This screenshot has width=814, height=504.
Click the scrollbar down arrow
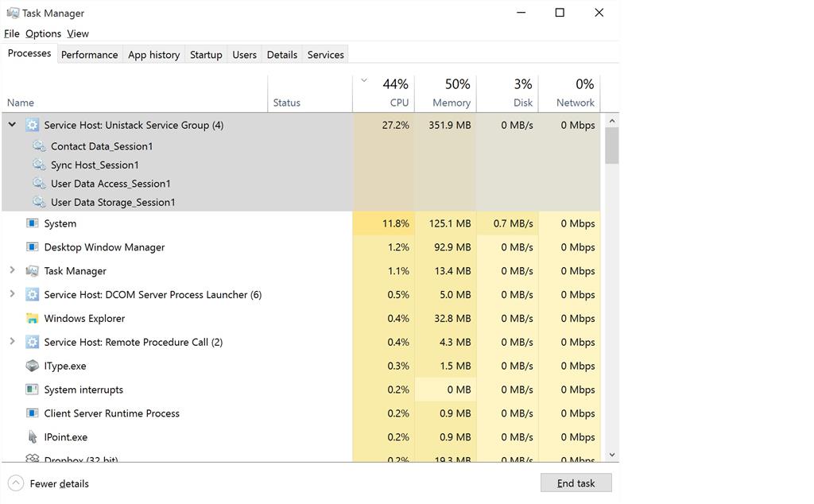pyautogui.click(x=612, y=455)
